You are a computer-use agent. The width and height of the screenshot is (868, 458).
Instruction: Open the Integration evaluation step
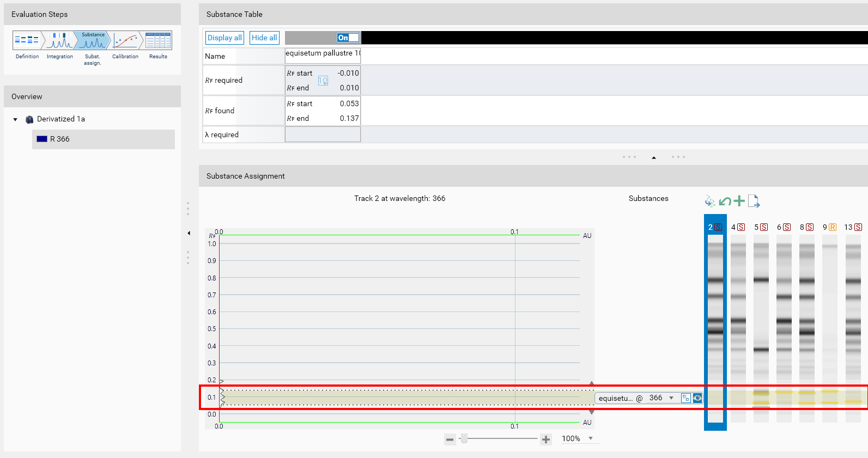tap(59, 45)
